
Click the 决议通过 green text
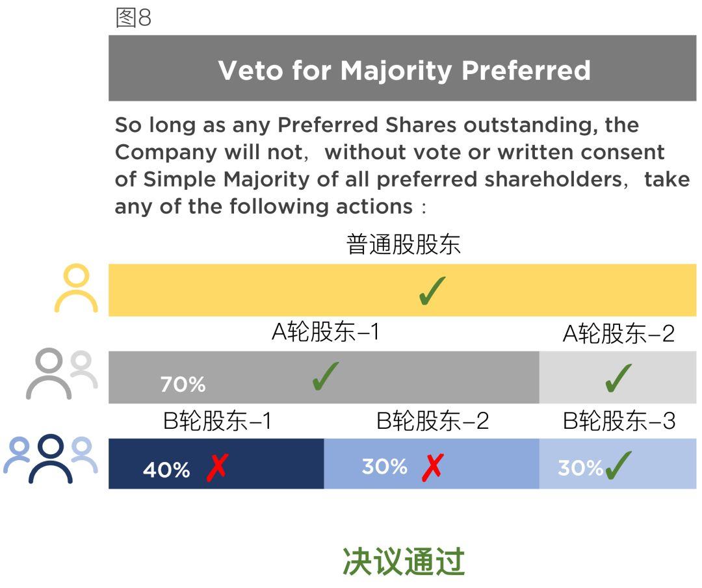click(404, 561)
